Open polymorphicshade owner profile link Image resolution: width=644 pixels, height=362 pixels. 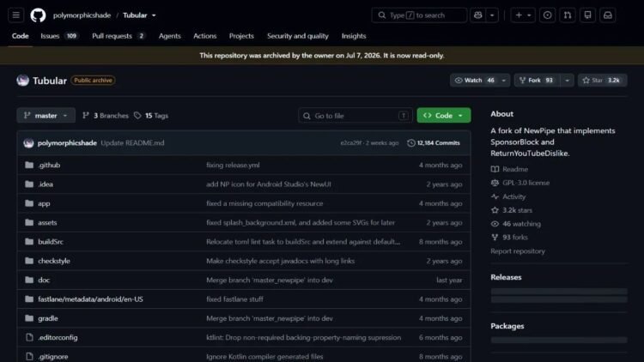pyautogui.click(x=82, y=15)
